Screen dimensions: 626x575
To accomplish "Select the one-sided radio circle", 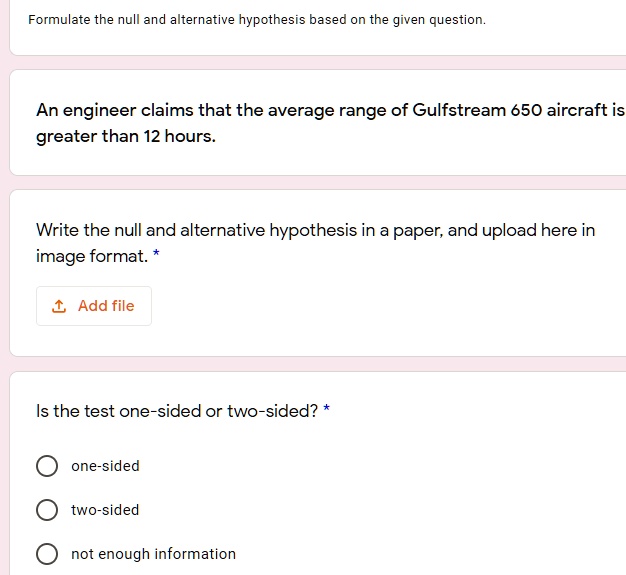I will [x=46, y=466].
